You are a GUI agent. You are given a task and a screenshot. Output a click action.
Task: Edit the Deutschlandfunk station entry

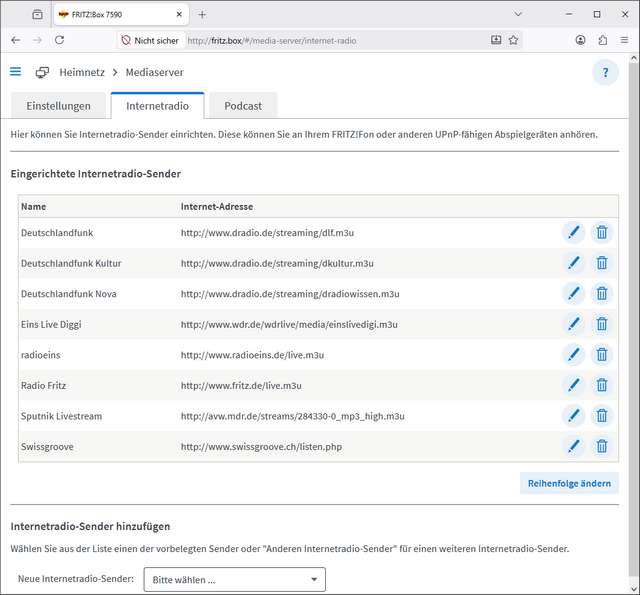click(x=573, y=233)
